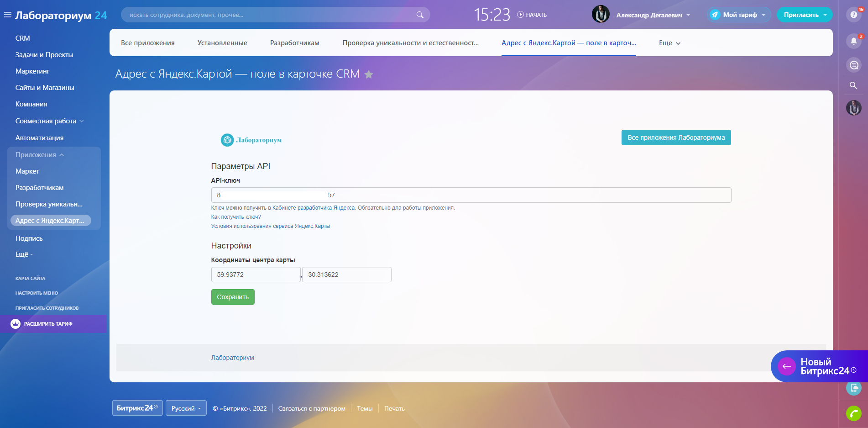
Task: Click the API-ключ input field
Action: click(471, 195)
